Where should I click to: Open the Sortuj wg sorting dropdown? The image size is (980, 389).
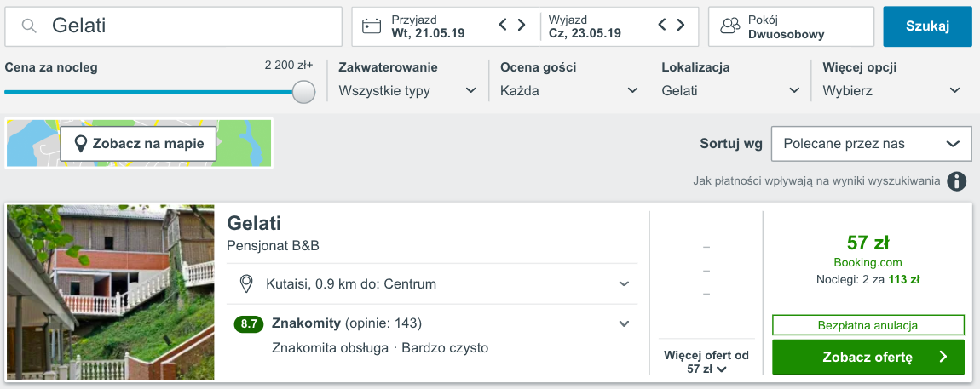(x=871, y=144)
